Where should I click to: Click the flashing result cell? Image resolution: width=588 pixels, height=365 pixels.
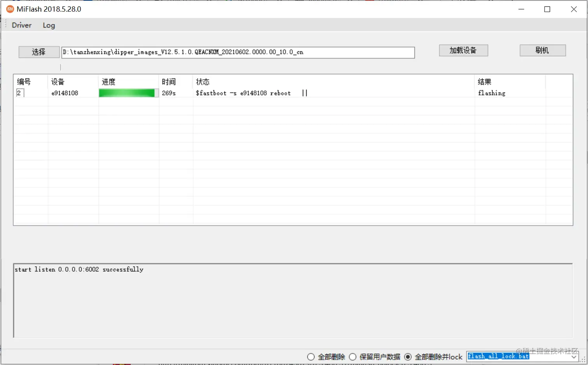(492, 93)
